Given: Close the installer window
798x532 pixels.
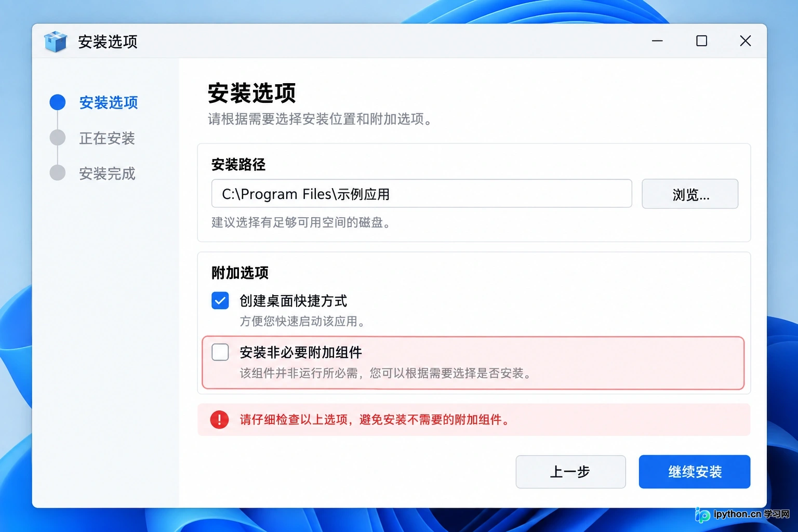Looking at the screenshot, I should tap(746, 41).
